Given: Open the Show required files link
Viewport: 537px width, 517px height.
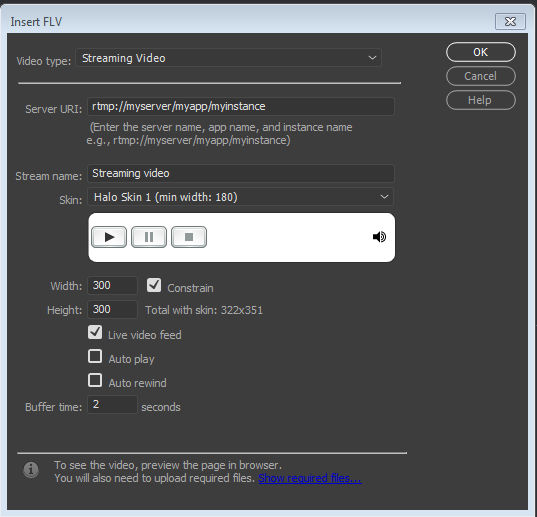Looking at the screenshot, I should [x=310, y=478].
